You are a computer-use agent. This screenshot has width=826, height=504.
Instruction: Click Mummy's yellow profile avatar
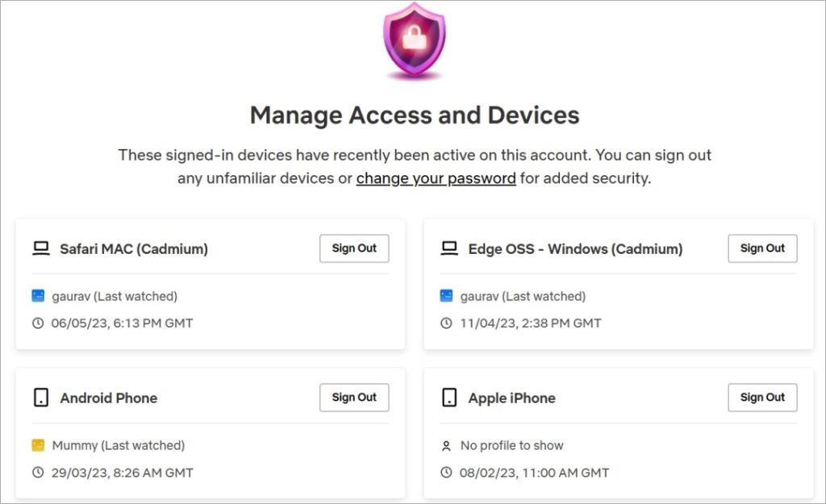(x=38, y=446)
